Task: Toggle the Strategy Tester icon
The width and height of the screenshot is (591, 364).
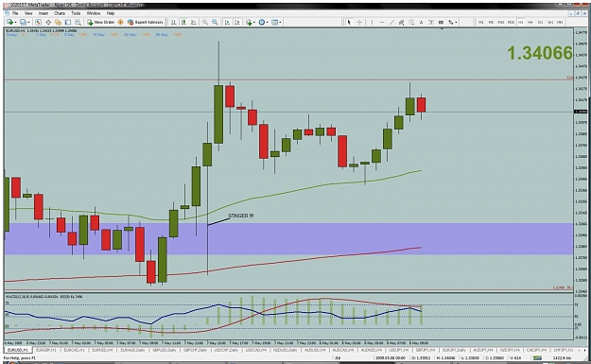Action: 78,23
